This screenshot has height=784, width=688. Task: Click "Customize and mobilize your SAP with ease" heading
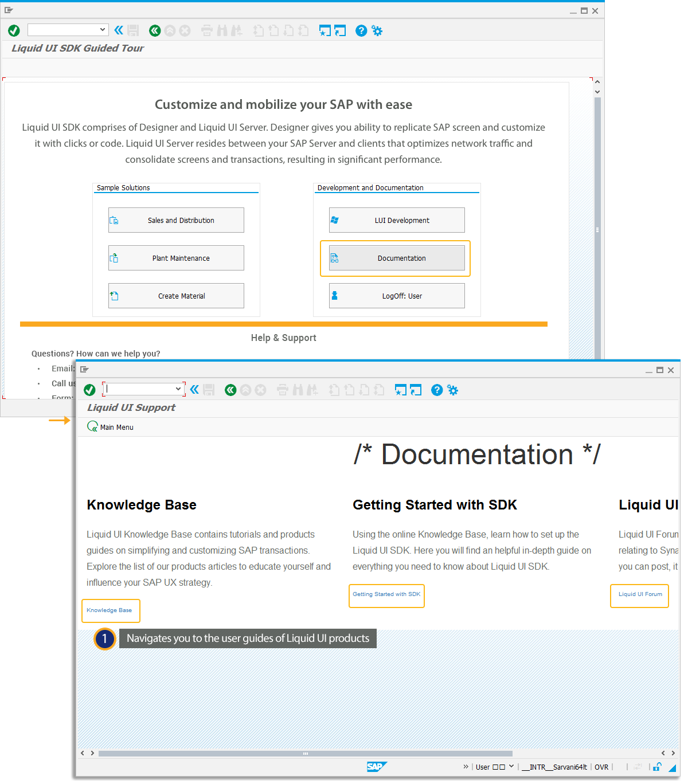[x=284, y=104]
